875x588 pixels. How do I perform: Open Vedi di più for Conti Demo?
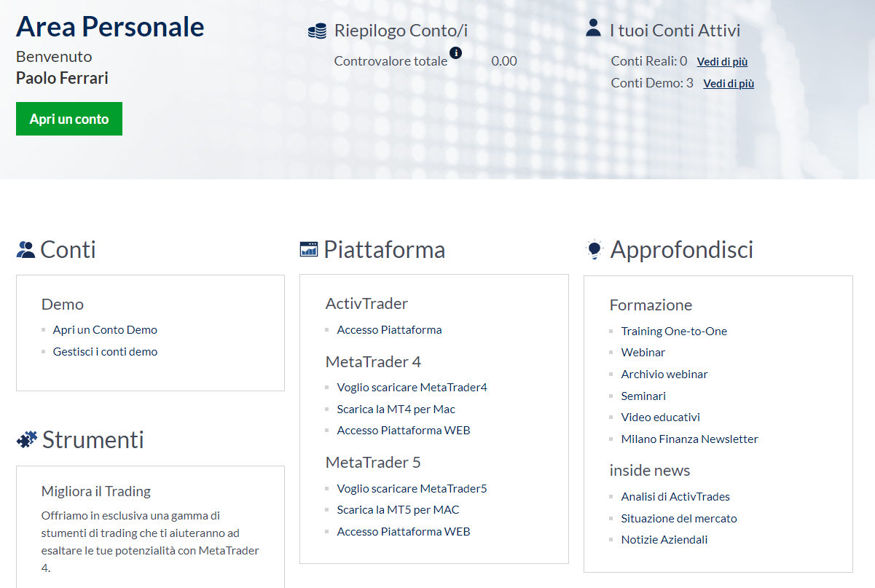pos(728,84)
